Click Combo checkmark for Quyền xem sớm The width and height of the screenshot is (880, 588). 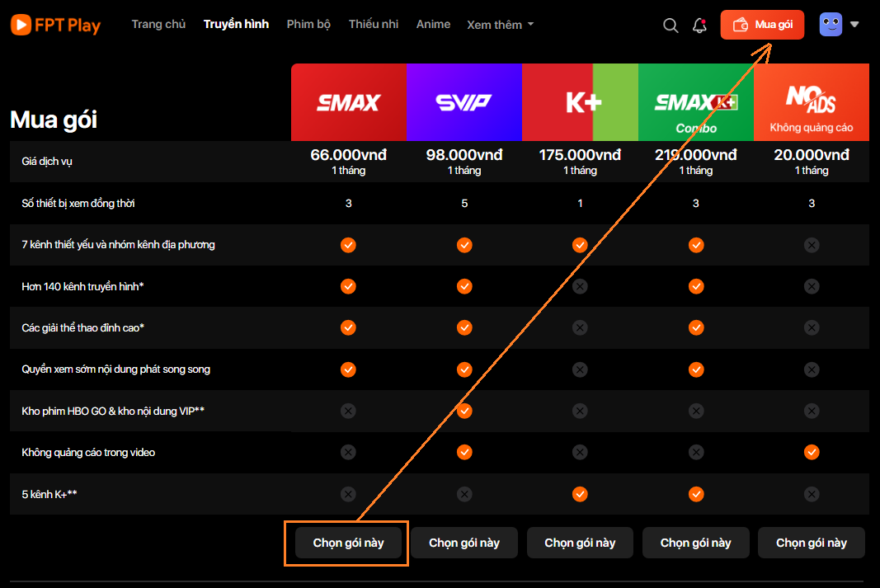tap(696, 369)
